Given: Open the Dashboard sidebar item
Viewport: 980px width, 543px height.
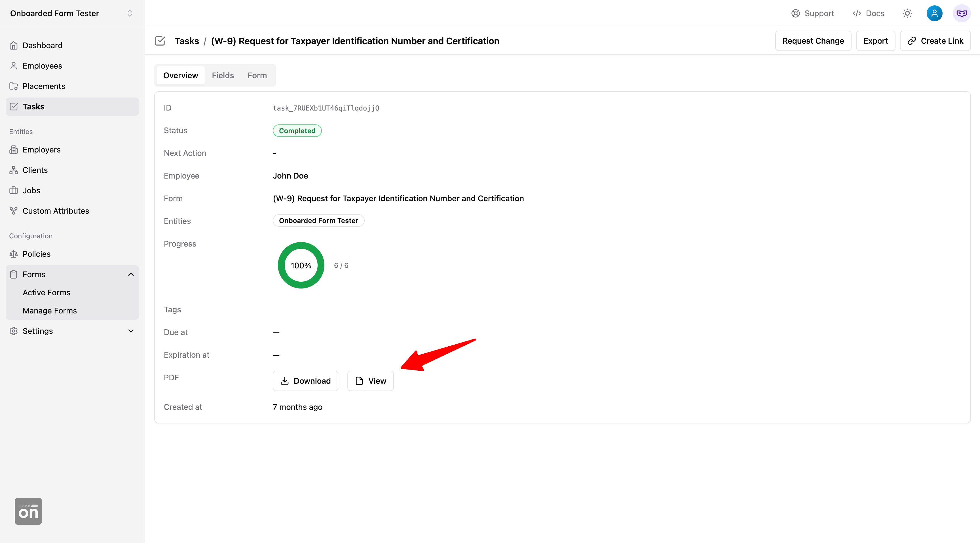Looking at the screenshot, I should tap(42, 45).
